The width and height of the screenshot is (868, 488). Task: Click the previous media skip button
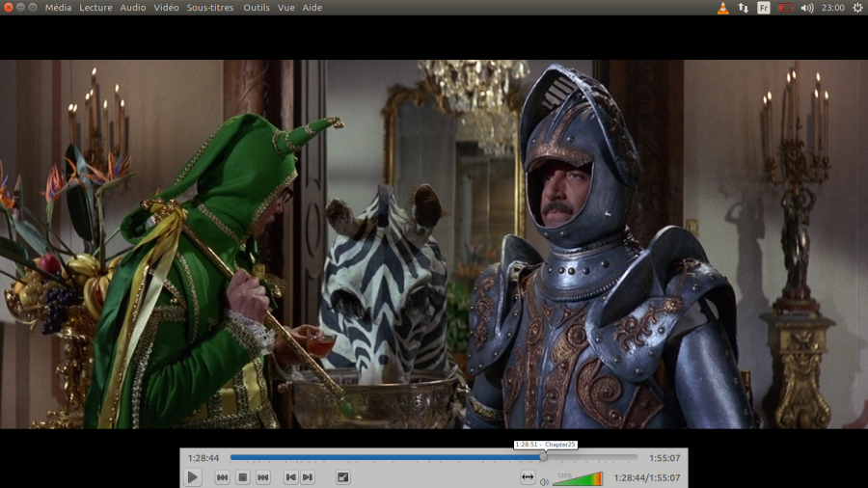(222, 477)
